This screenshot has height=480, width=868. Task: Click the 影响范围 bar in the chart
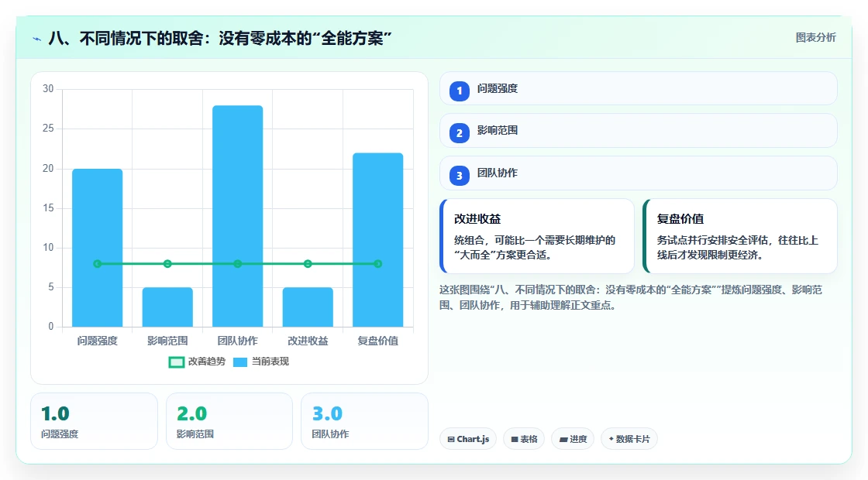tap(167, 307)
